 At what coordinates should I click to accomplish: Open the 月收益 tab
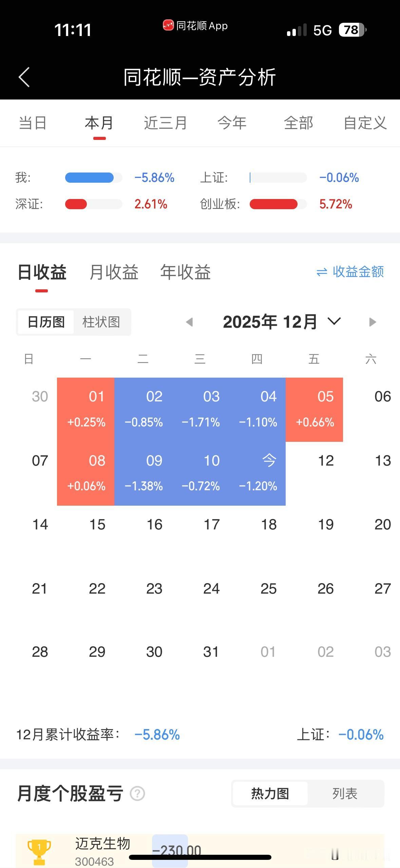[114, 272]
